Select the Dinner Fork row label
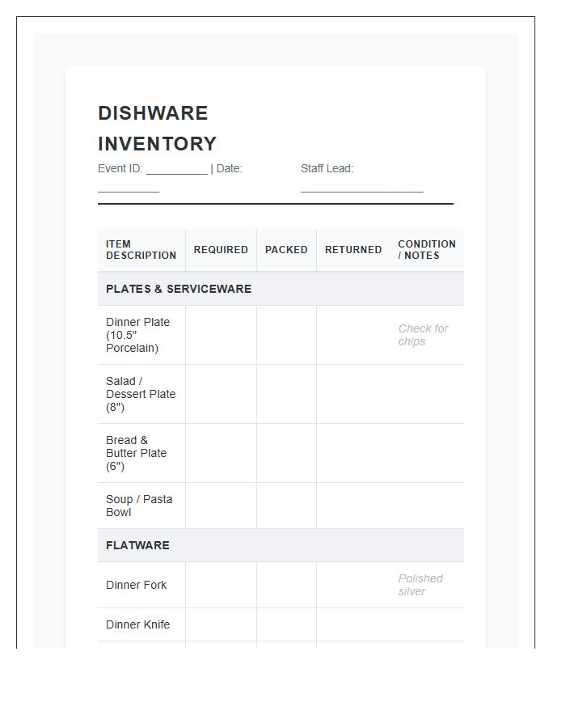This screenshot has width=566, height=728. coord(136,585)
